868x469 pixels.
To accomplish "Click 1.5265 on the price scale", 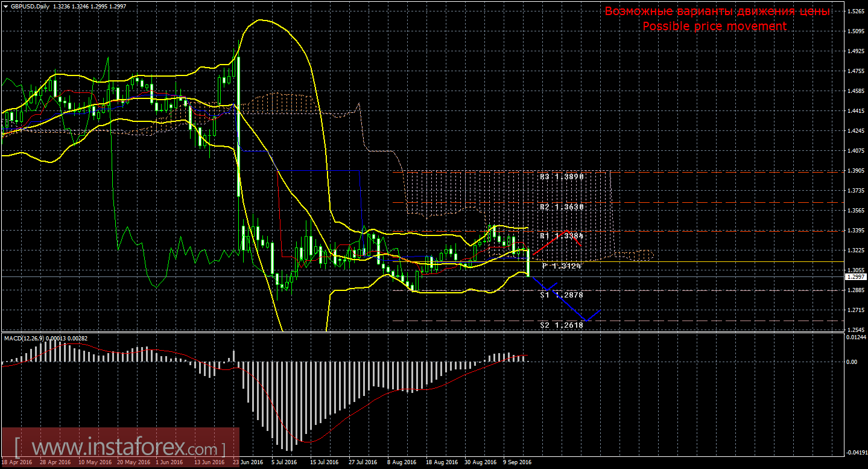I will pos(855,11).
